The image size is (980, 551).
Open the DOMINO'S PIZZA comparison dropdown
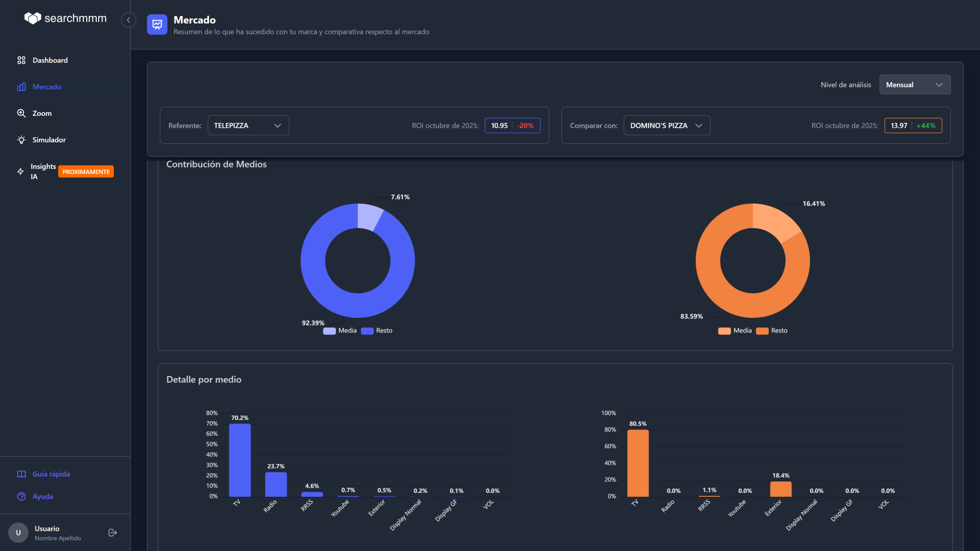666,125
